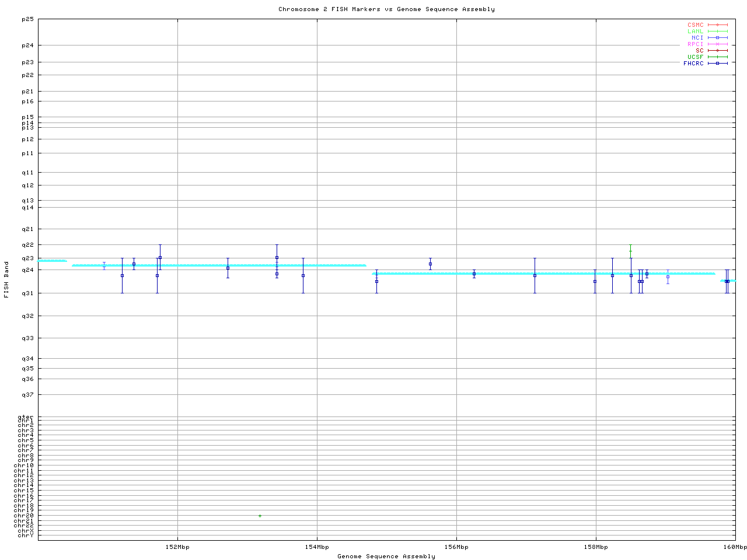Select the 152Mbp x-axis tick label
The width and height of the screenshot is (747, 560).
[177, 547]
